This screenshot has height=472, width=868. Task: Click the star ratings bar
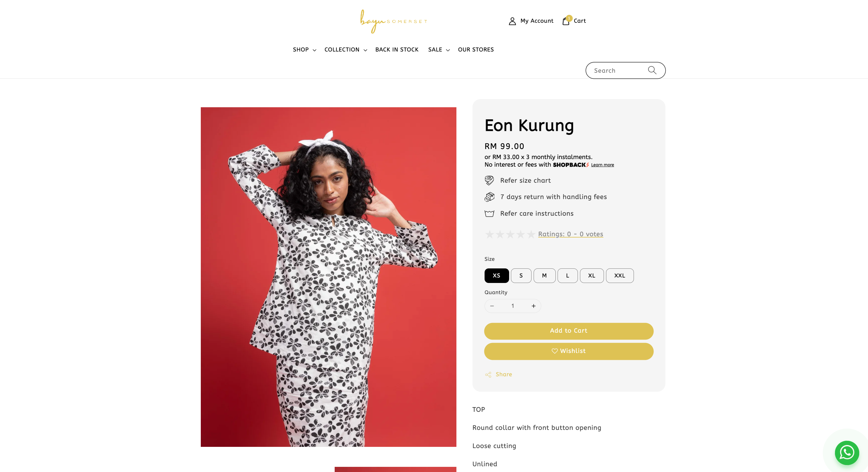point(510,234)
